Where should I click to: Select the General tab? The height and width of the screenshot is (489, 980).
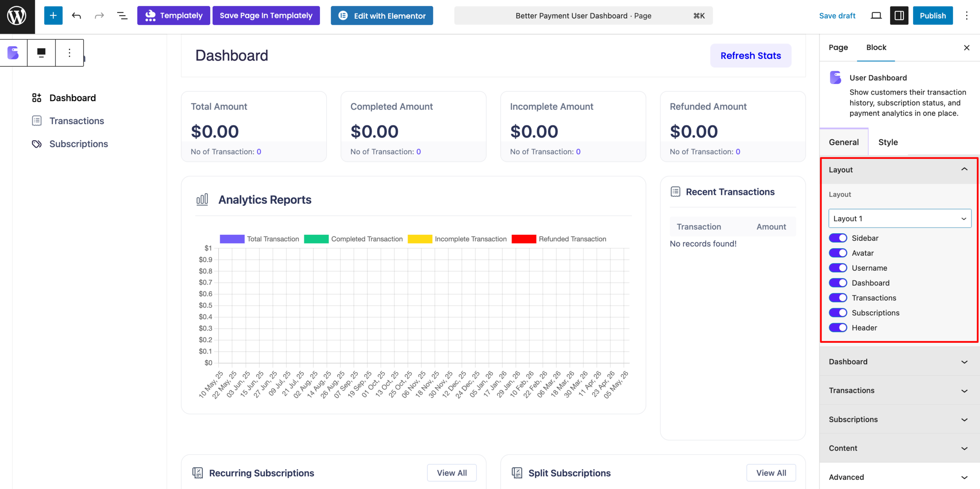point(844,142)
